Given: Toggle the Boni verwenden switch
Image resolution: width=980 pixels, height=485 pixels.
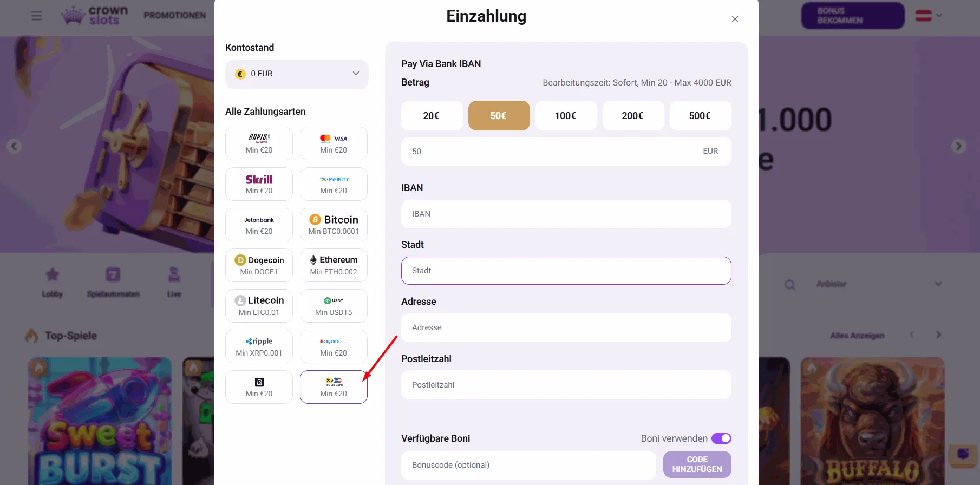Looking at the screenshot, I should 721,438.
